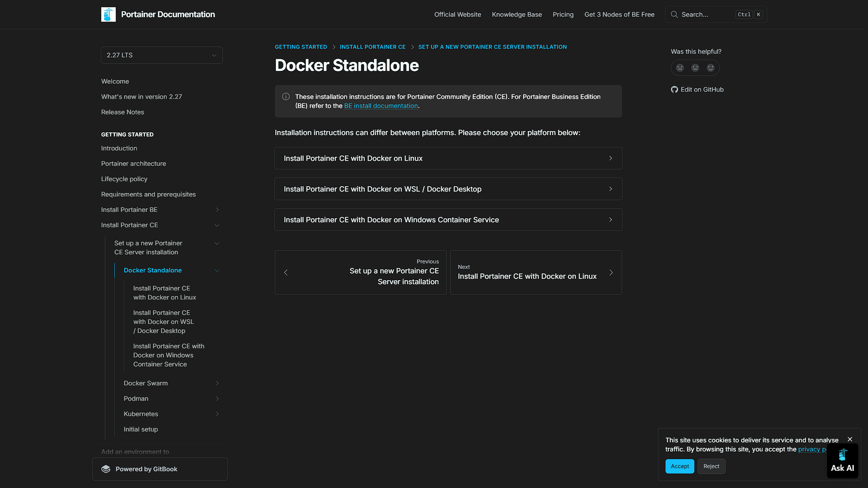Expand Docker Swarm chevron
The image size is (868, 488).
click(x=217, y=383)
